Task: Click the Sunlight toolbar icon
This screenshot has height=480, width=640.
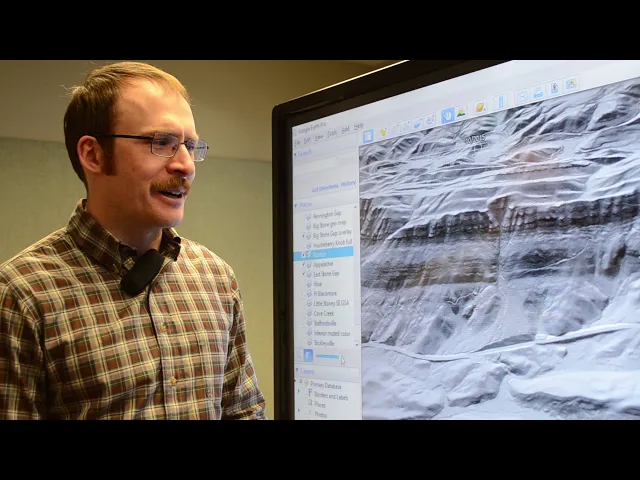Action: pyautogui.click(x=462, y=111)
